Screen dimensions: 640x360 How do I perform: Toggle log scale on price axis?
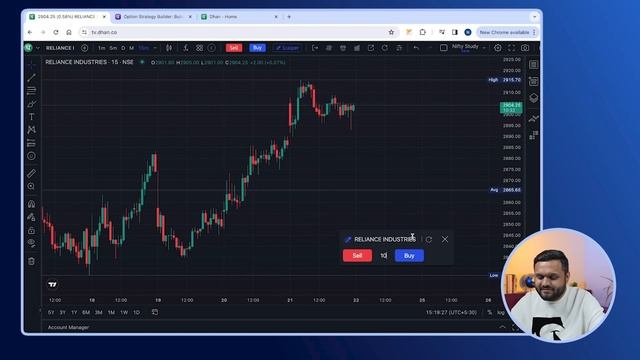[500, 312]
